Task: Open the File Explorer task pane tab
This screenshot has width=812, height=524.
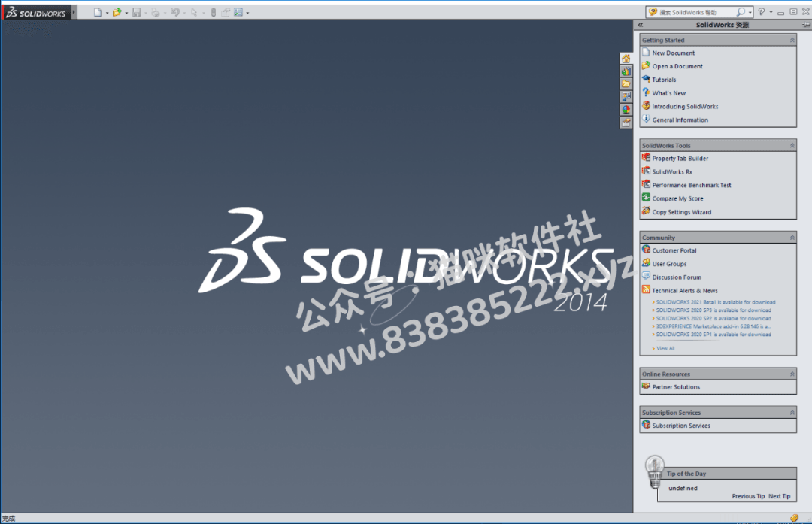Action: pyautogui.click(x=626, y=84)
